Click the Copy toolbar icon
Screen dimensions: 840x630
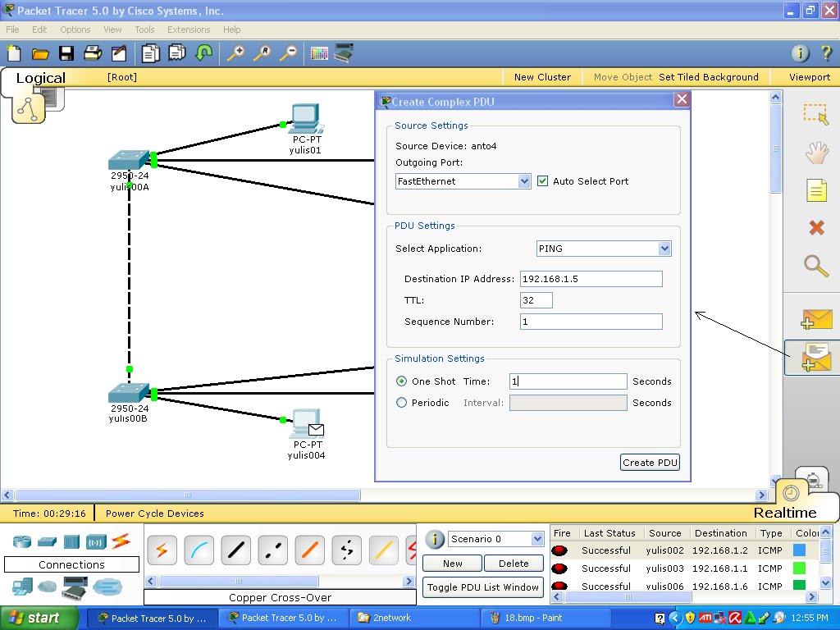[151, 53]
